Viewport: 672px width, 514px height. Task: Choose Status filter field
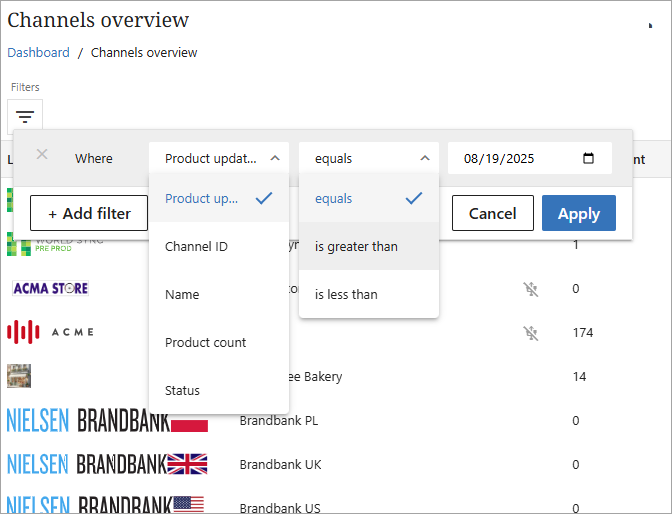(x=182, y=390)
